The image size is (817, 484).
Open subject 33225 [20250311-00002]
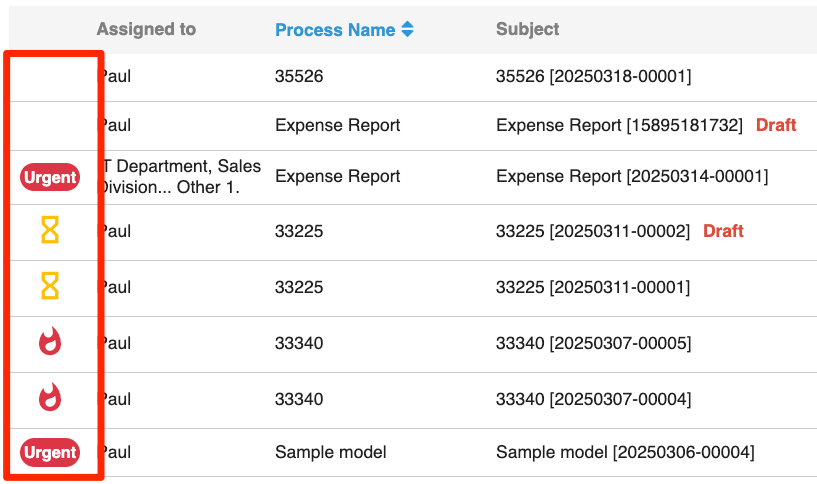pyautogui.click(x=593, y=231)
